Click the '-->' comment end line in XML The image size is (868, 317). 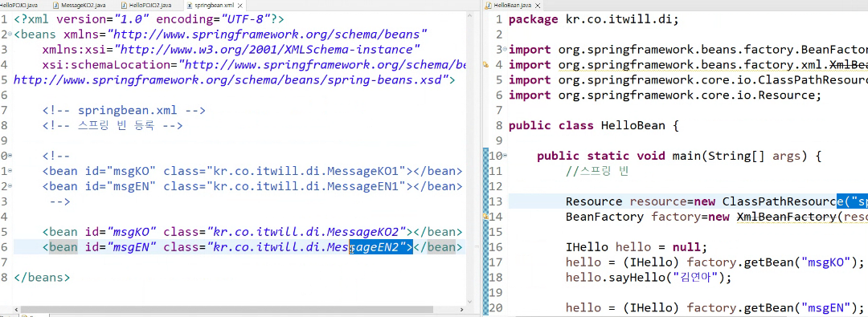tap(59, 202)
